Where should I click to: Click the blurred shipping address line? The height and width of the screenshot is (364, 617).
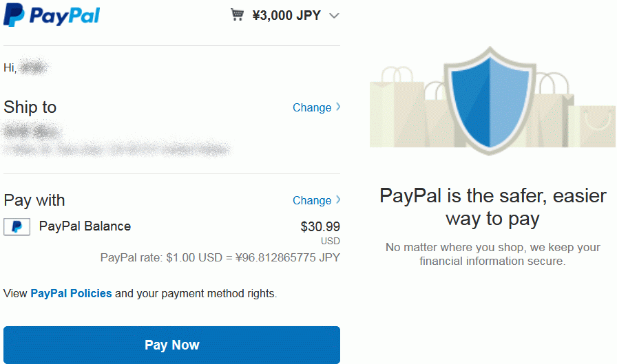point(117,149)
